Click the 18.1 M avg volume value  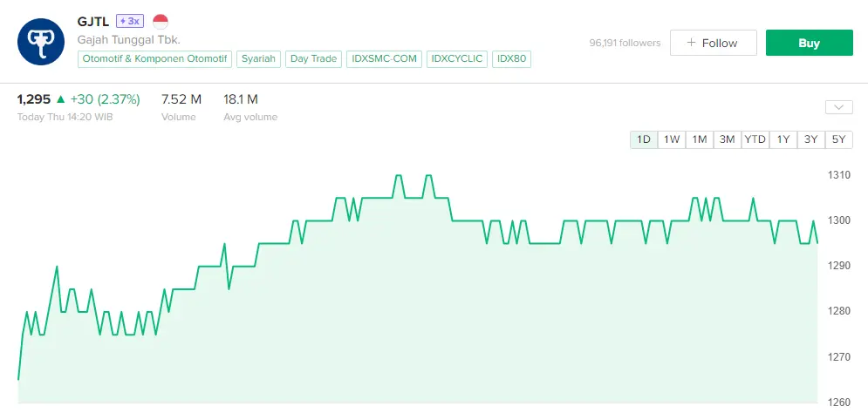click(241, 99)
